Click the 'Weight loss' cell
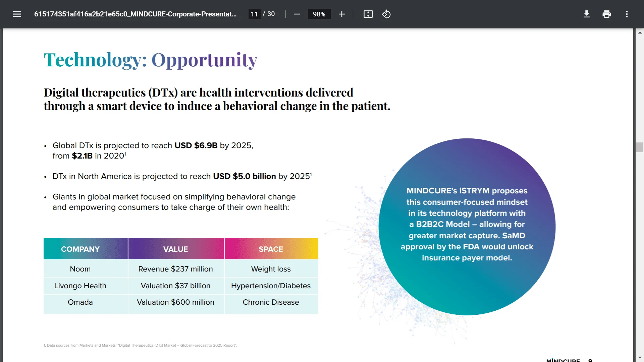This screenshot has width=644, height=362. [x=271, y=269]
